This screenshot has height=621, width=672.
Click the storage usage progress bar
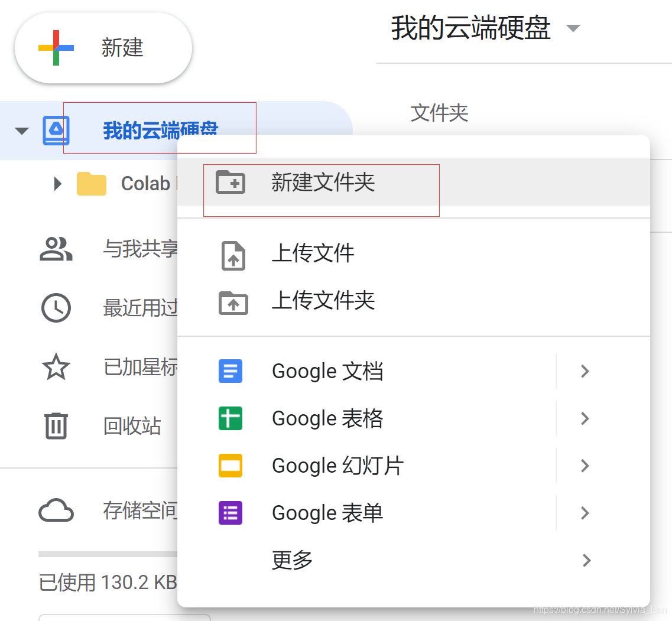click(x=108, y=554)
